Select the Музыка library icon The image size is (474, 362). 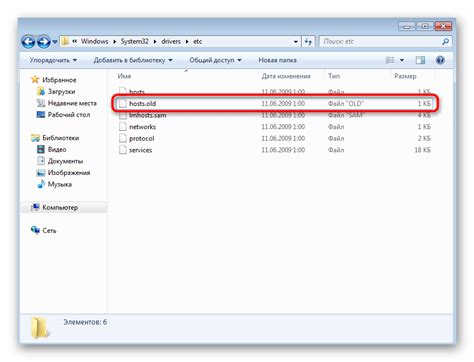41,184
